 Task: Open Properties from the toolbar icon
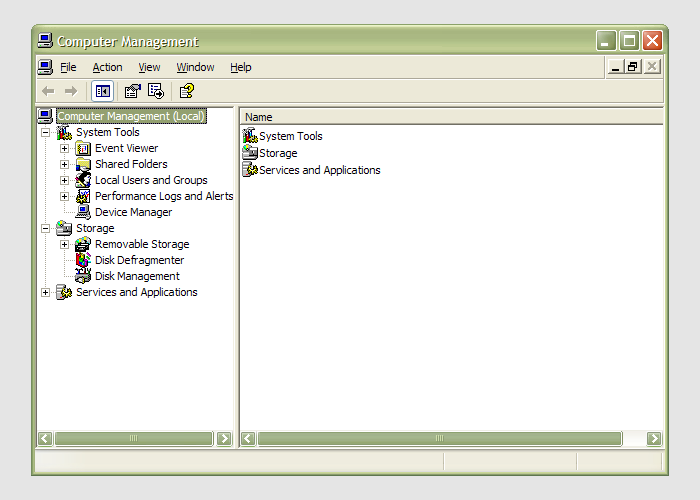[133, 92]
